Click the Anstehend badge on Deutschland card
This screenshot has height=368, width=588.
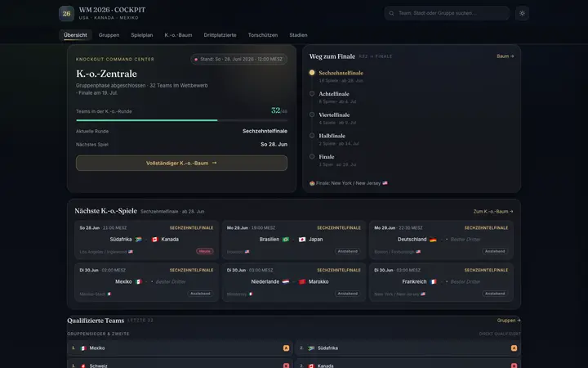tap(495, 251)
